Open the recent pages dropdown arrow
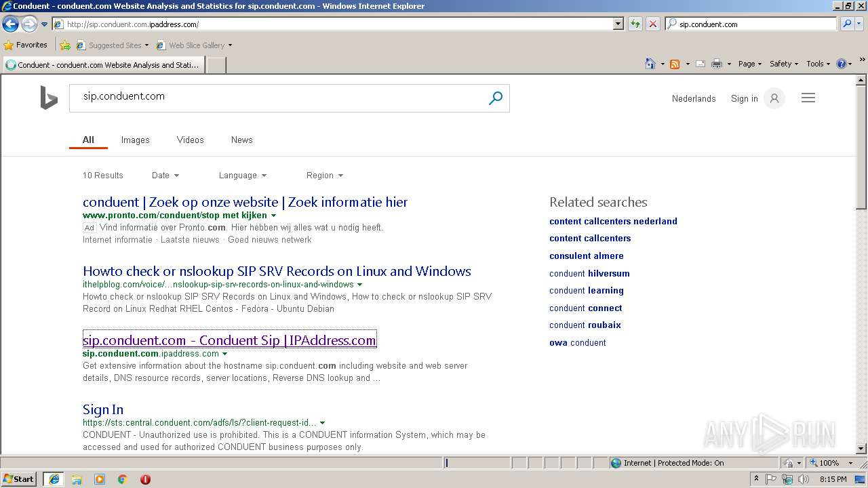This screenshot has width=868, height=488. (x=44, y=24)
